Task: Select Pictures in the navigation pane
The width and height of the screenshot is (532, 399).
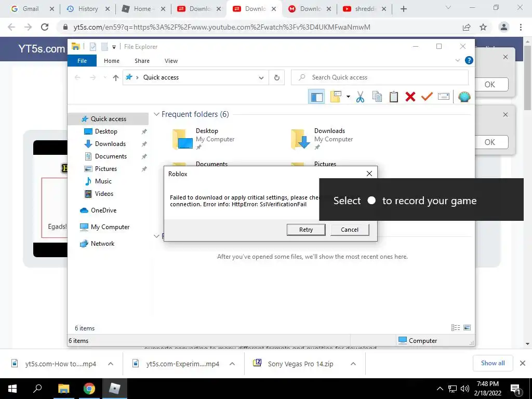Action: (106, 169)
